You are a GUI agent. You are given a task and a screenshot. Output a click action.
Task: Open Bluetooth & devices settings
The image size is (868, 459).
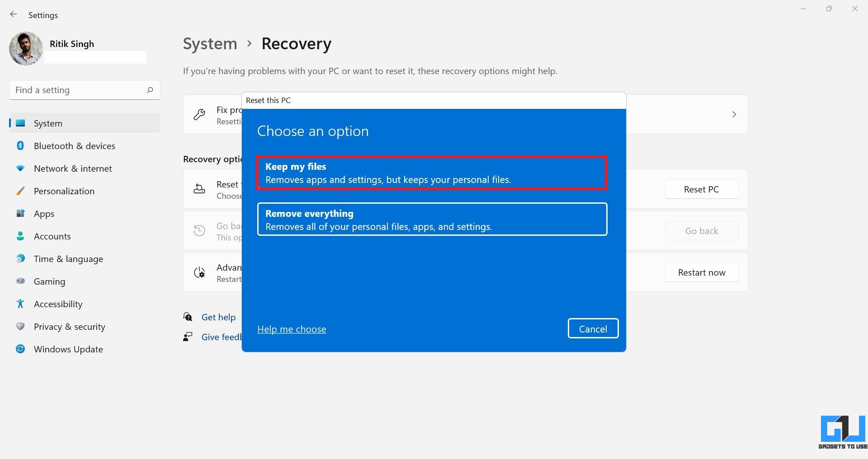click(x=85, y=145)
